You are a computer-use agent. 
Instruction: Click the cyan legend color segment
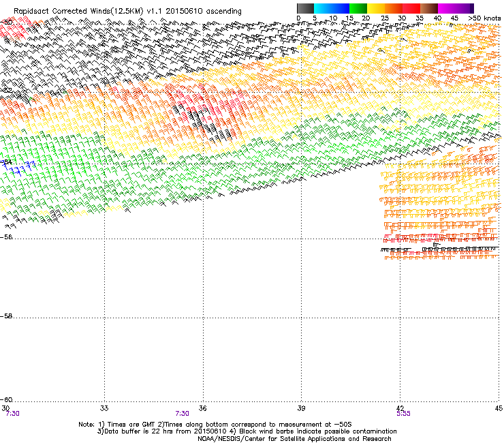323,8
